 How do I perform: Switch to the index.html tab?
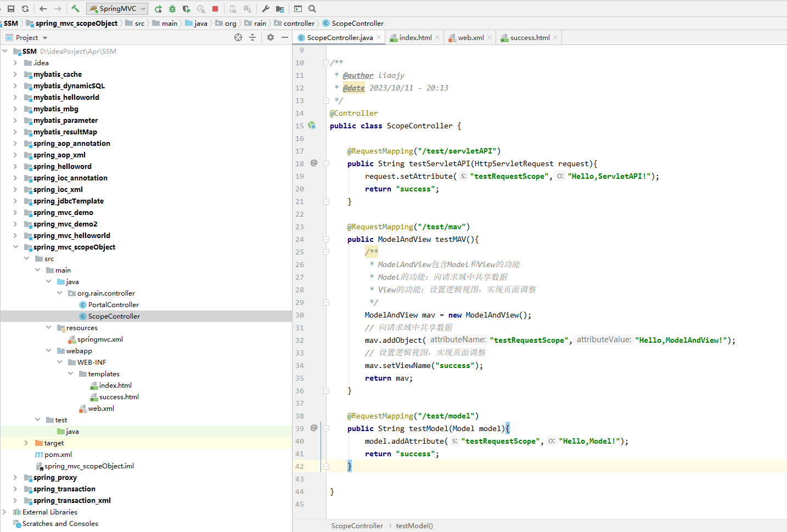(x=415, y=37)
